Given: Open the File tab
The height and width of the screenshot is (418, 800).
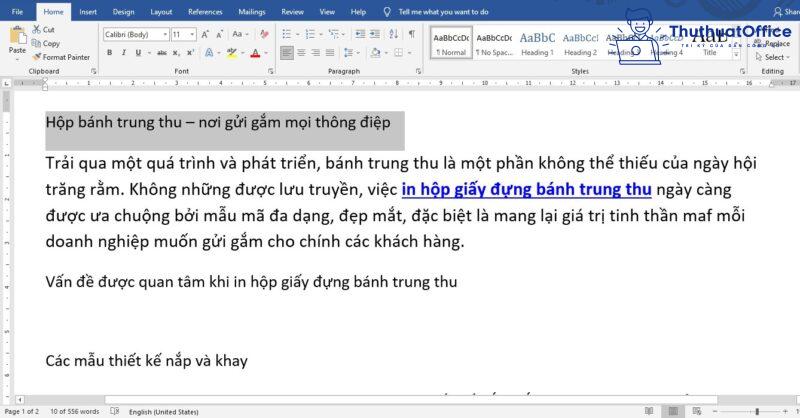Looking at the screenshot, I should tap(17, 12).
